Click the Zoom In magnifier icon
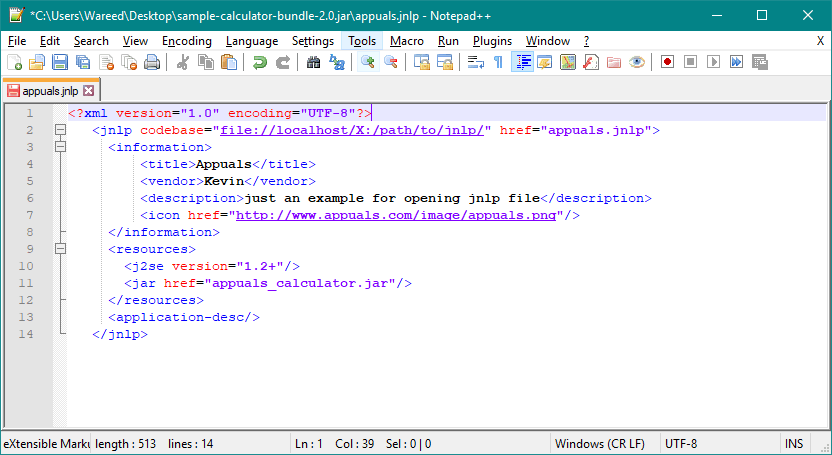832x455 pixels. pyautogui.click(x=368, y=62)
